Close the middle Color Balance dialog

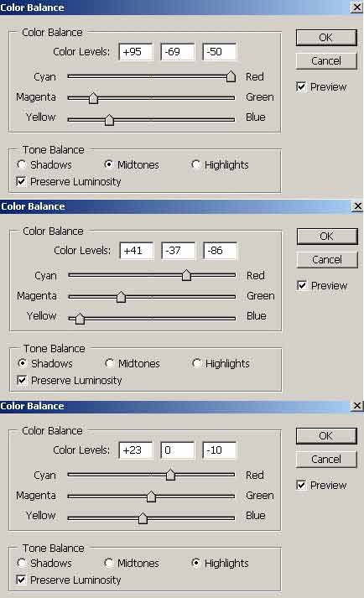(357, 206)
